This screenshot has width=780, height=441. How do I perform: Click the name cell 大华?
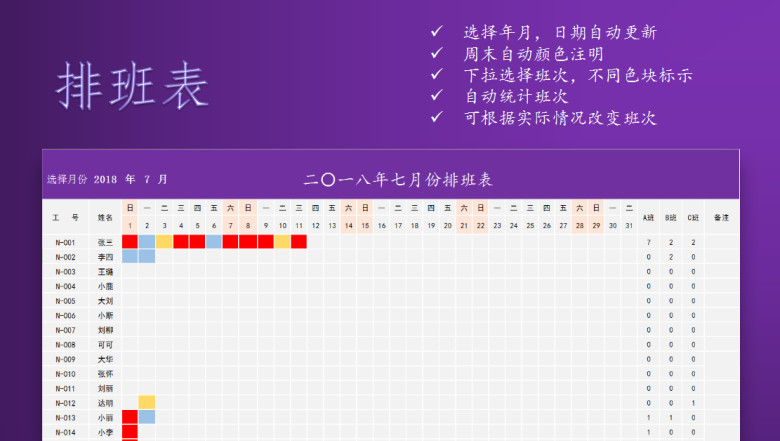(x=105, y=359)
